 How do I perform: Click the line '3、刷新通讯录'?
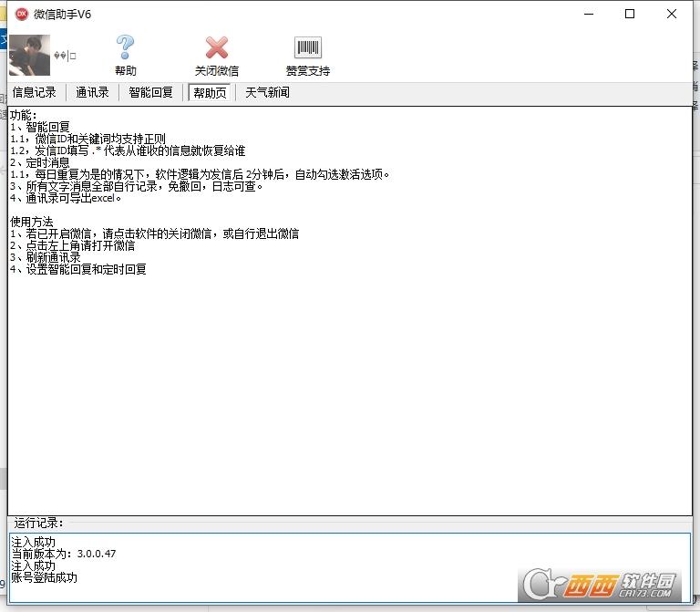[46, 257]
